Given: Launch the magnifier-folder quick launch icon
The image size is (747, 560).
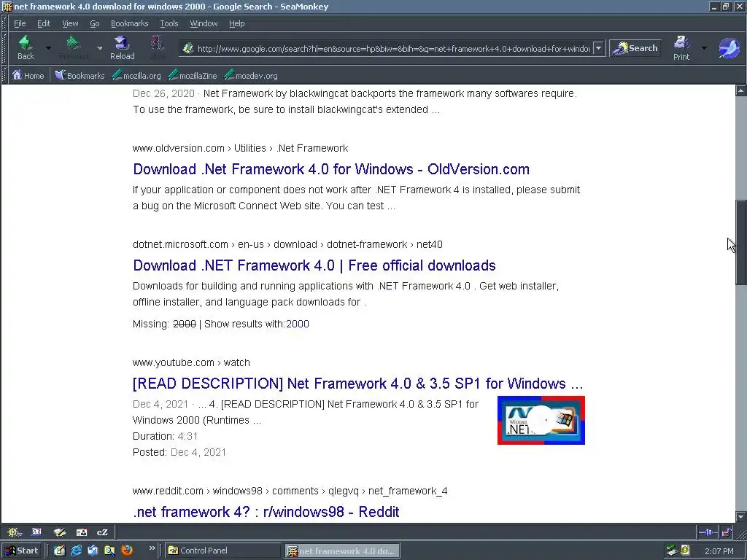Looking at the screenshot, I should (x=109, y=551).
